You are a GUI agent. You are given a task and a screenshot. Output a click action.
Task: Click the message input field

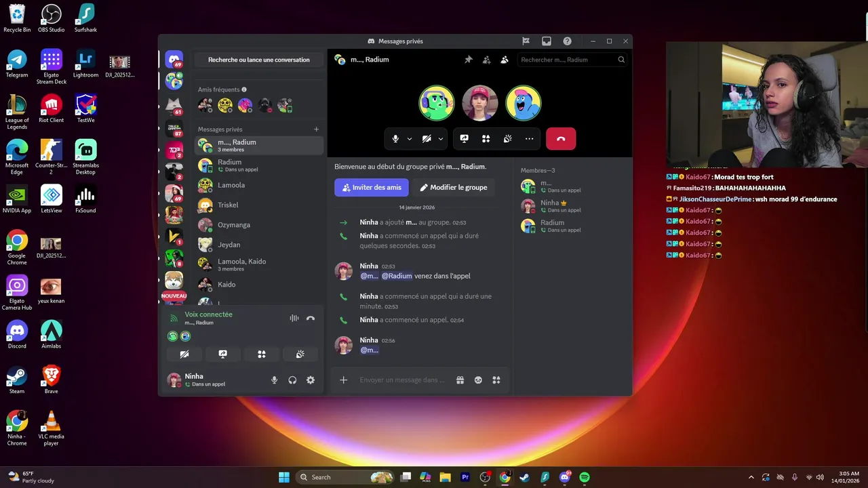[x=403, y=380]
